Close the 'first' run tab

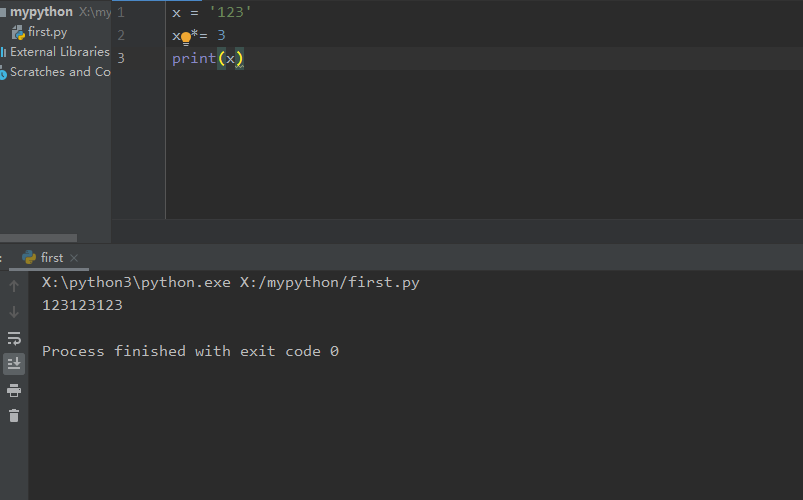74,258
